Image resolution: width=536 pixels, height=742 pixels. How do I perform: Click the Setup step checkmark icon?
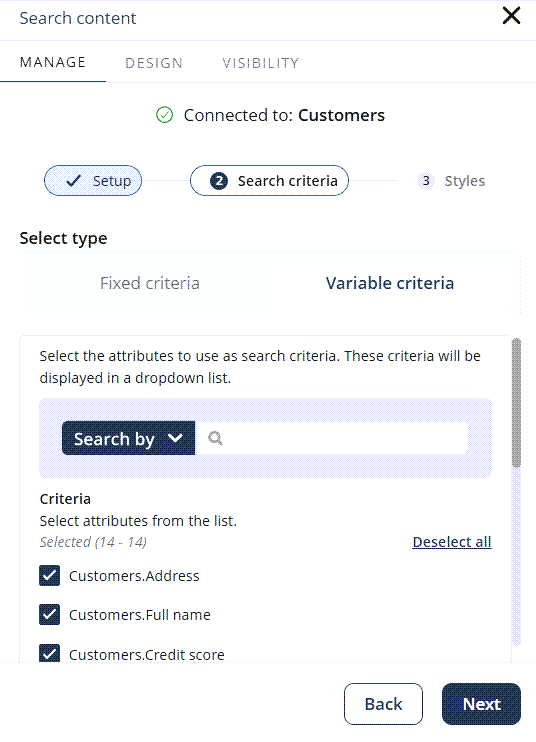[x=73, y=181]
